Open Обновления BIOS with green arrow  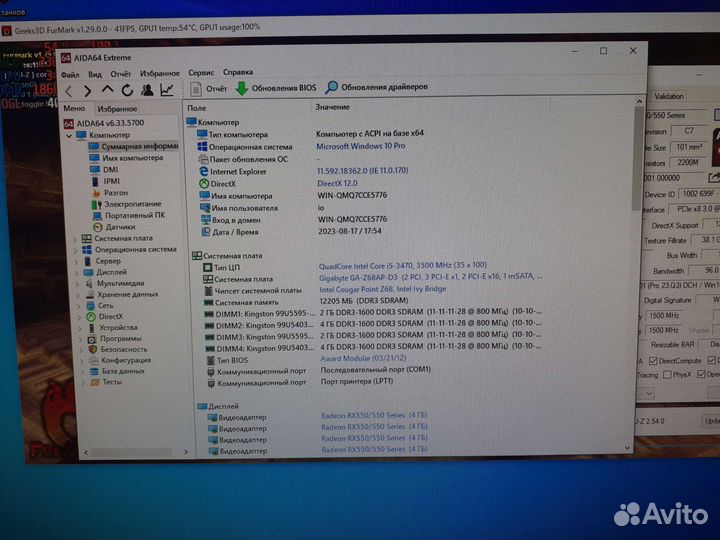(x=276, y=88)
